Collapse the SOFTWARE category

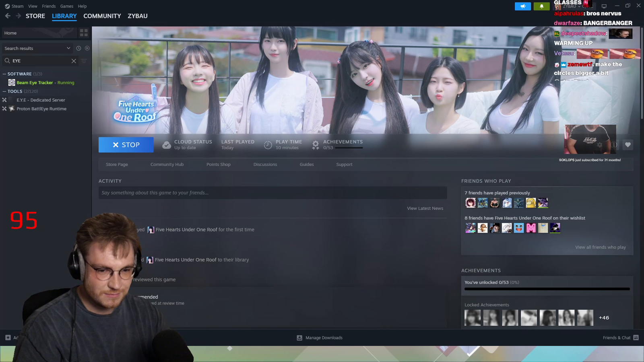tap(4, 74)
